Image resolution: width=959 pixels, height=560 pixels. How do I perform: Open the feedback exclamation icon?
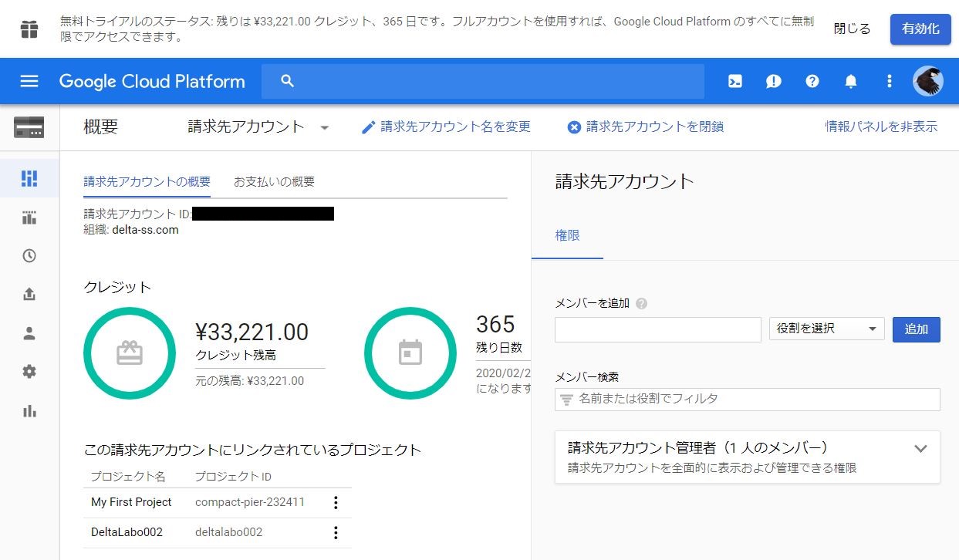pos(774,81)
